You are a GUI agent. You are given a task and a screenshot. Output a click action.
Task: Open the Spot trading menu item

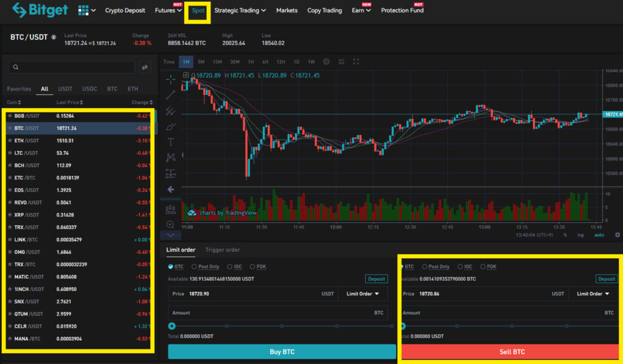(198, 10)
